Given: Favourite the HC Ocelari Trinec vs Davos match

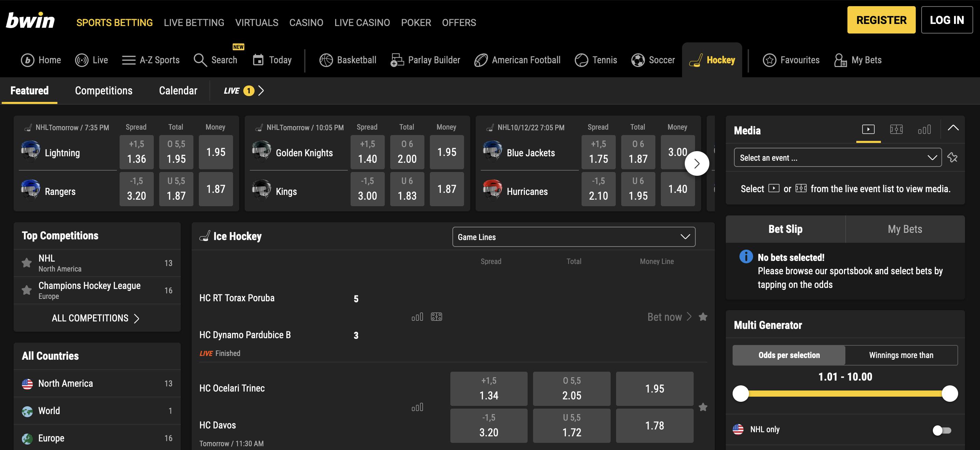Looking at the screenshot, I should [x=703, y=407].
